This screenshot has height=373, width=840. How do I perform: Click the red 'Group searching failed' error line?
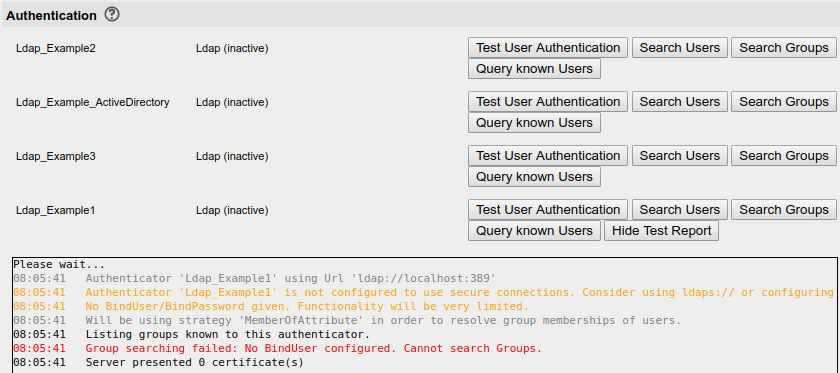[x=278, y=348]
